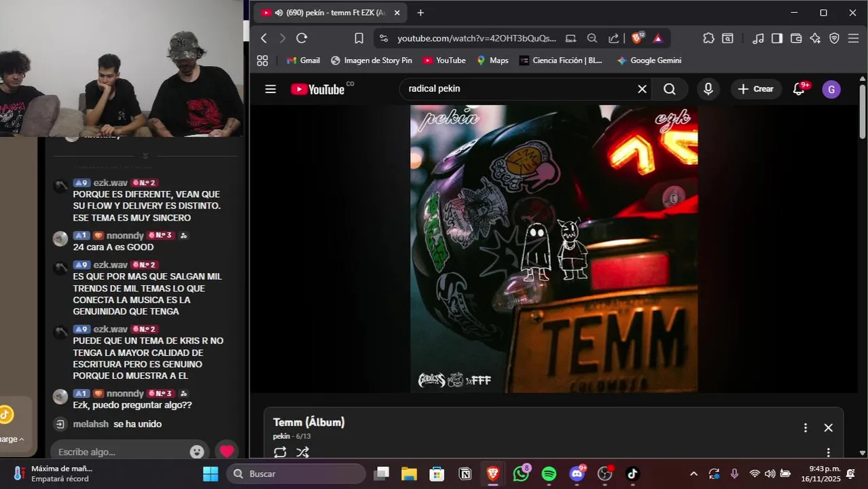
Task: Close the Temm (Álbum) playlist panel
Action: pos(828,428)
